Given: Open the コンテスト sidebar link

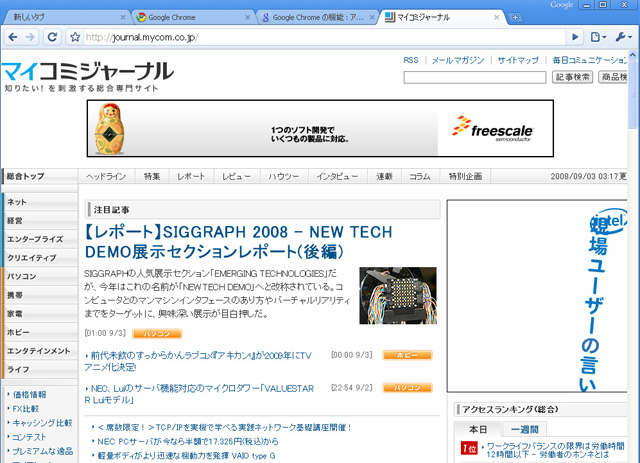Looking at the screenshot, I should [29, 437].
